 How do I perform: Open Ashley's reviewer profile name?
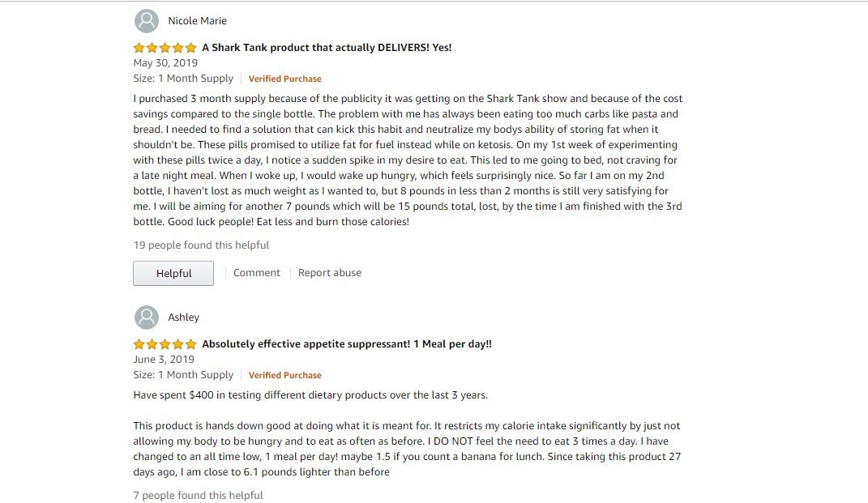coord(183,318)
